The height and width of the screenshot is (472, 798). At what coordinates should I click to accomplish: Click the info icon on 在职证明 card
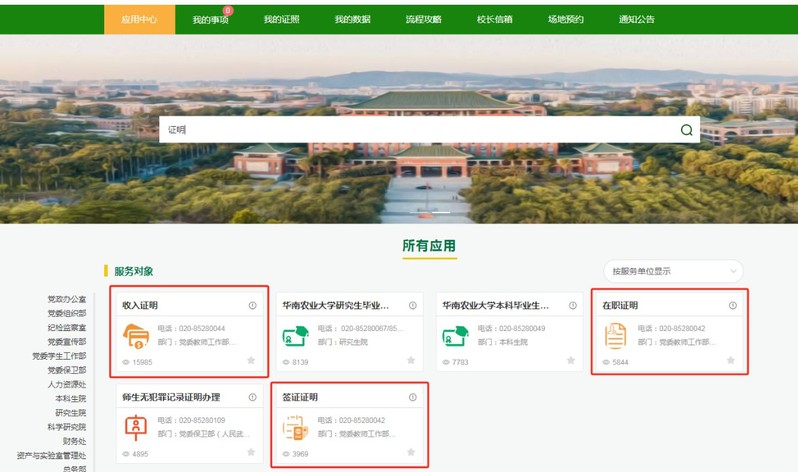tap(732, 306)
